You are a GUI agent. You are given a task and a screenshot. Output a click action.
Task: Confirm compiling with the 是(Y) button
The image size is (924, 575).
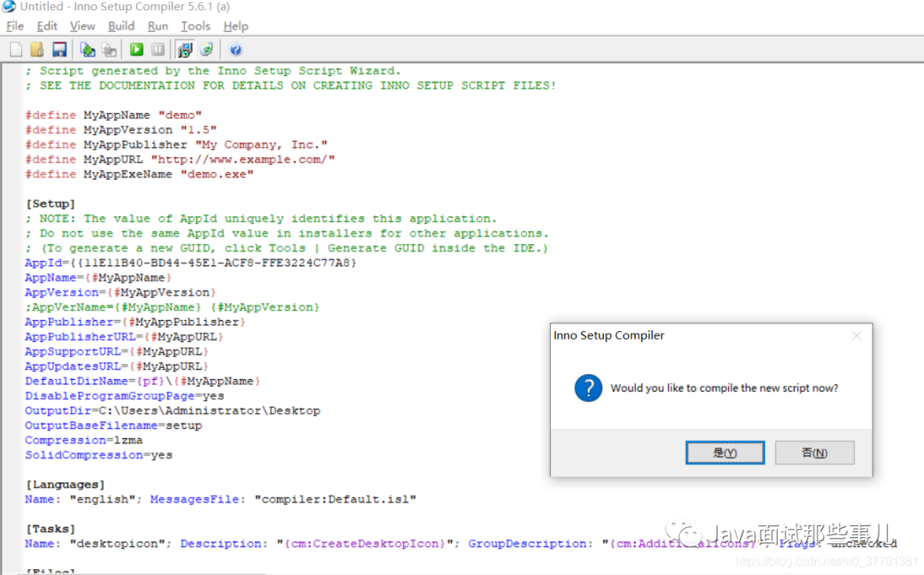point(725,453)
